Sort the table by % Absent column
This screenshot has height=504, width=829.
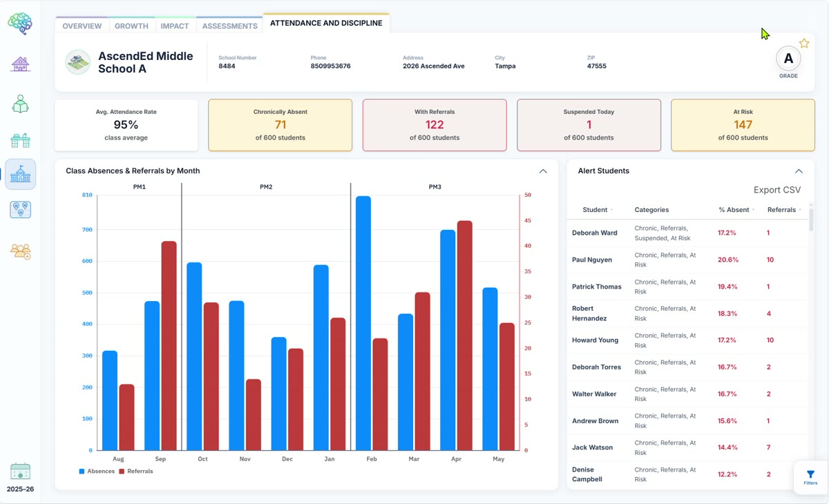[x=736, y=210]
